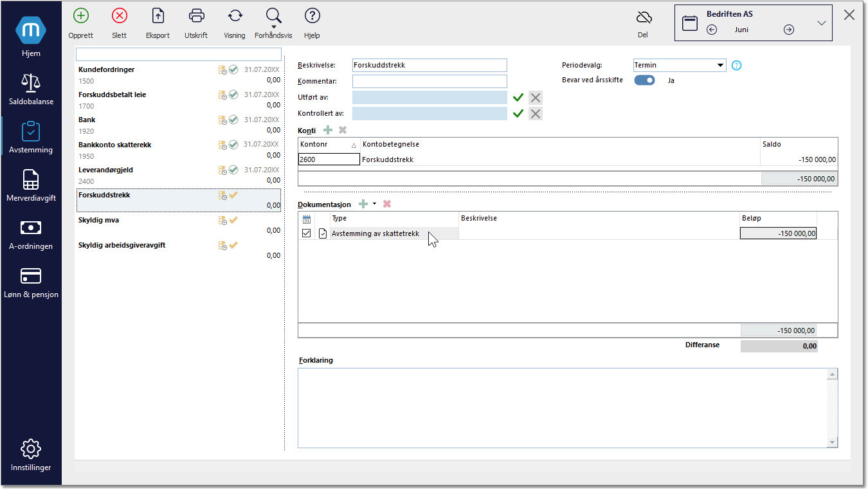
Task: Click the Periodevalg help info icon
Action: pos(737,65)
